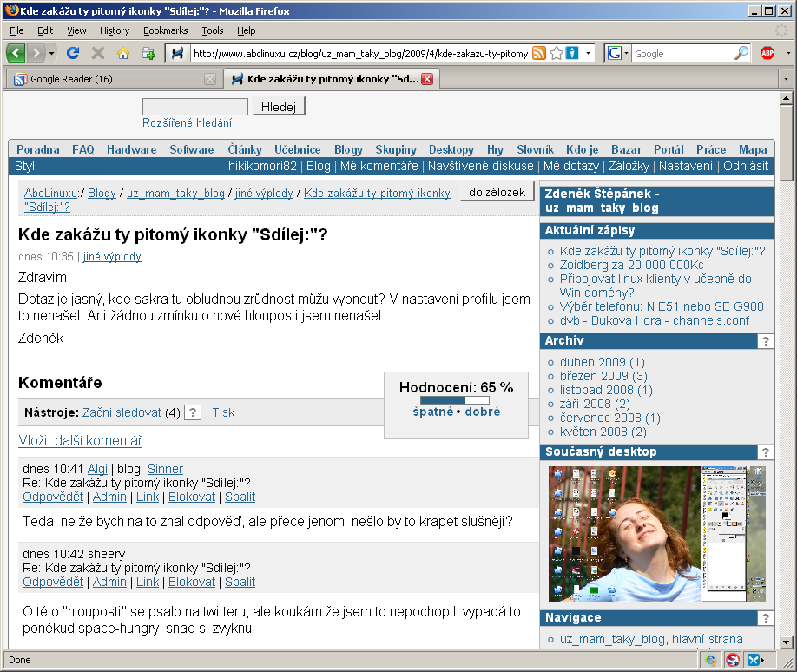Click the Hledej search button
Screen dimensions: 797x672
(x=279, y=107)
